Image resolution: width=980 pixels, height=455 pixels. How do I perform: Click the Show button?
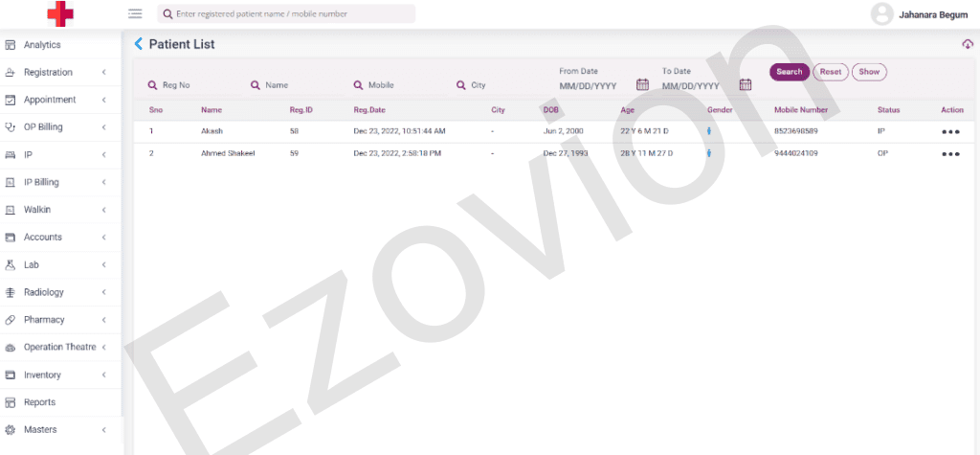pyautogui.click(x=869, y=72)
